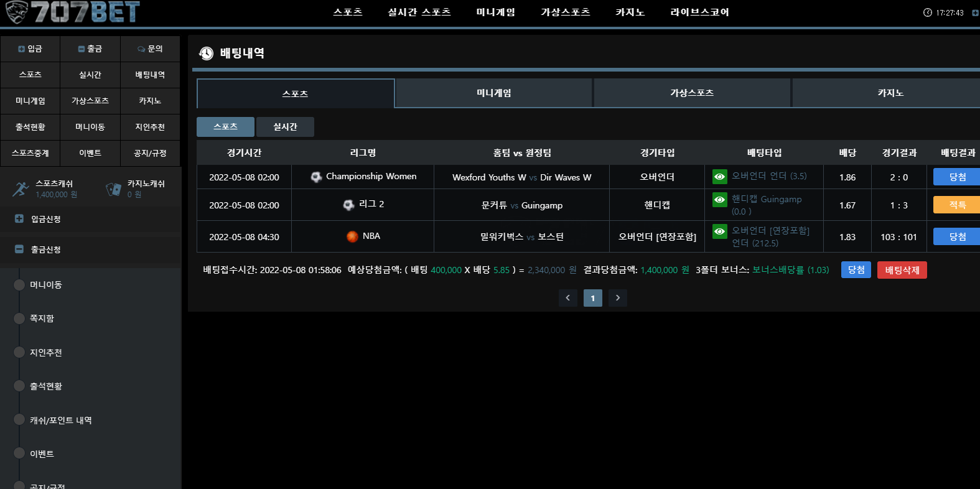Click soccer ball icon beside 리그 2
Viewport: 980px width, 489px height.
point(348,205)
